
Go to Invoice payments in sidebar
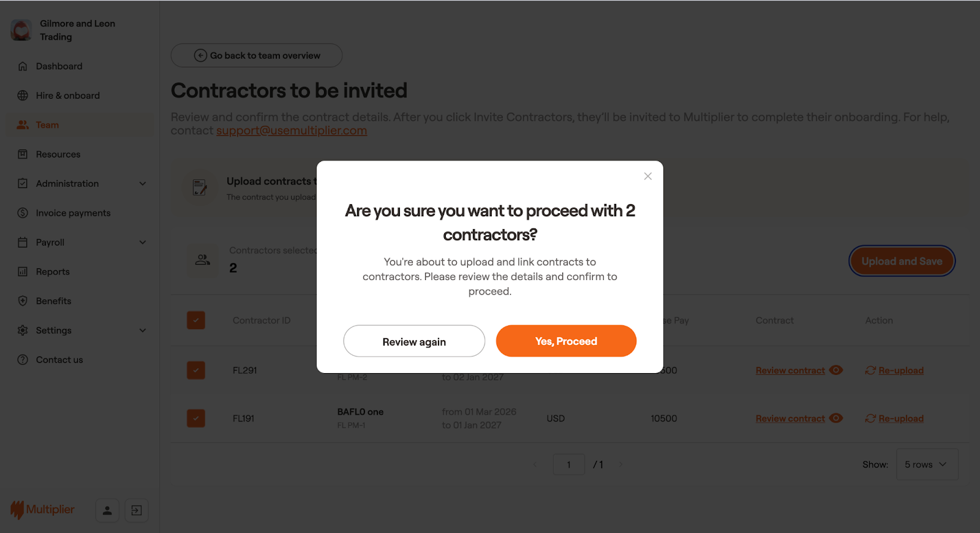click(73, 213)
